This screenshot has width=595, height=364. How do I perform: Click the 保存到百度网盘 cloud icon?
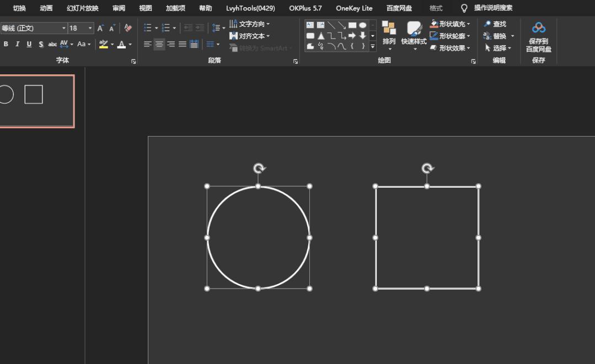click(x=538, y=28)
